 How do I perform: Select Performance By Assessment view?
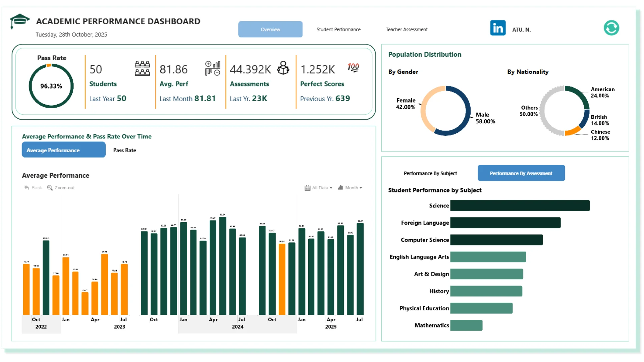521,173
